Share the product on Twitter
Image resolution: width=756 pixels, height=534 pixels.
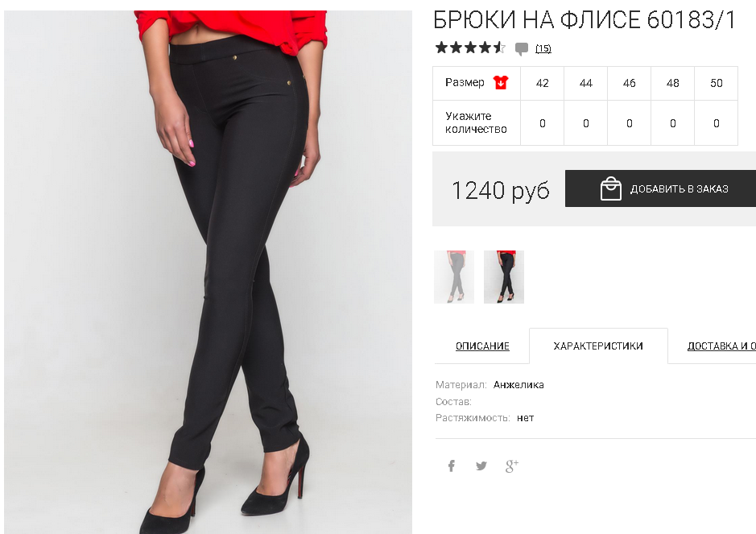click(481, 466)
